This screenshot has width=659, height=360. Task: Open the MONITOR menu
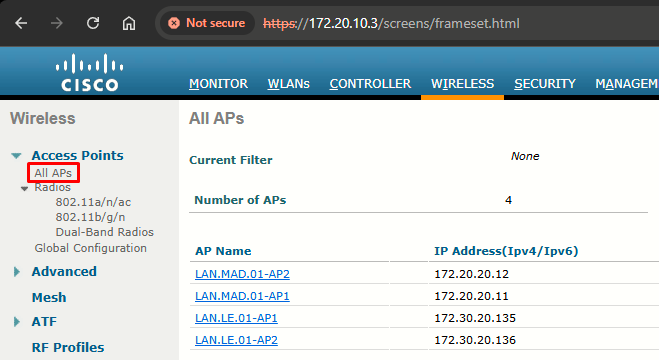point(219,84)
